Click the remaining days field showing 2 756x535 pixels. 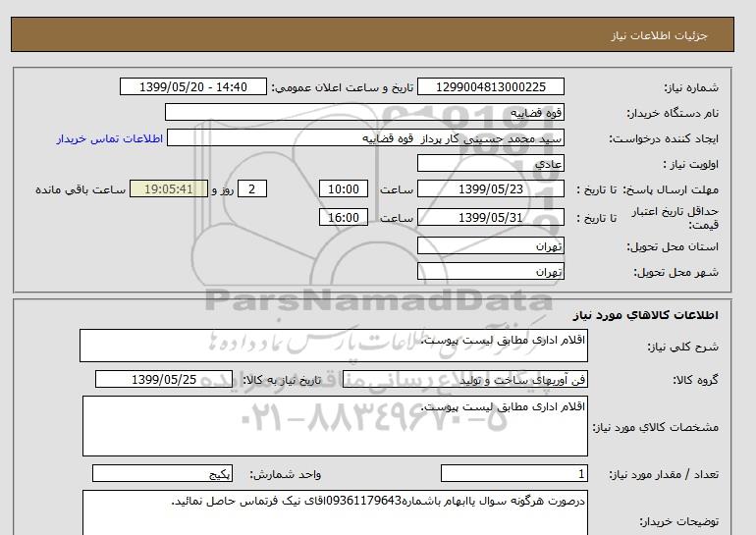pyautogui.click(x=252, y=188)
